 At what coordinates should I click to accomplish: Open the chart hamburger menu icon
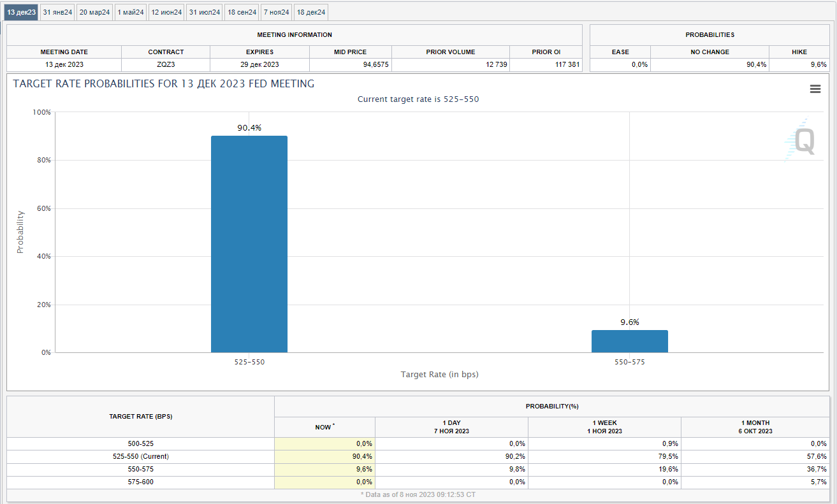815,89
